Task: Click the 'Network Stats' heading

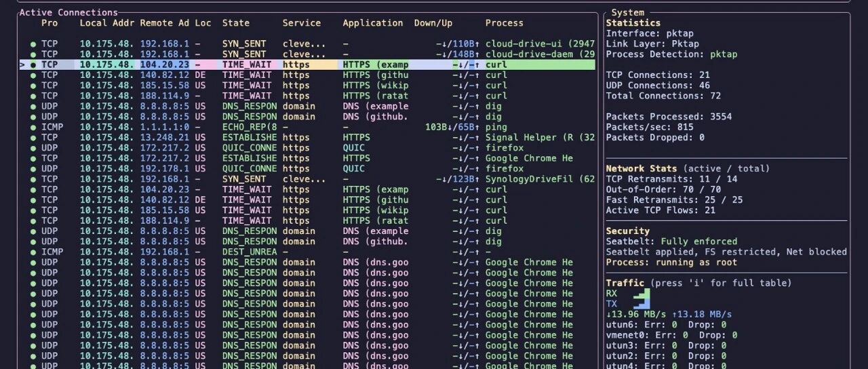Action: 642,169
